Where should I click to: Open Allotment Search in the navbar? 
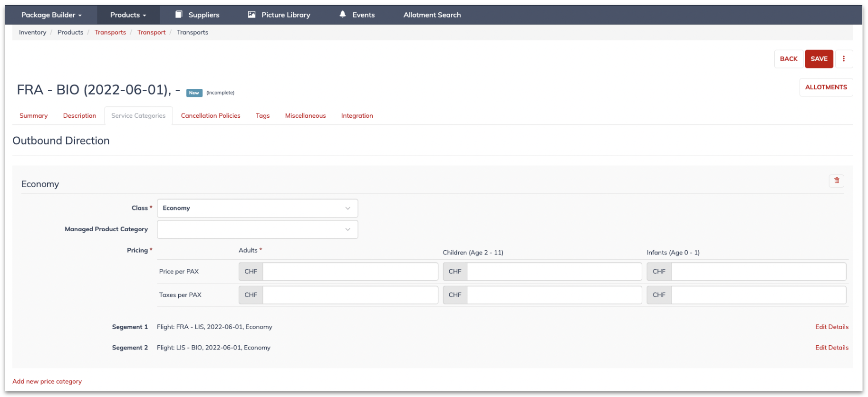pyautogui.click(x=432, y=15)
